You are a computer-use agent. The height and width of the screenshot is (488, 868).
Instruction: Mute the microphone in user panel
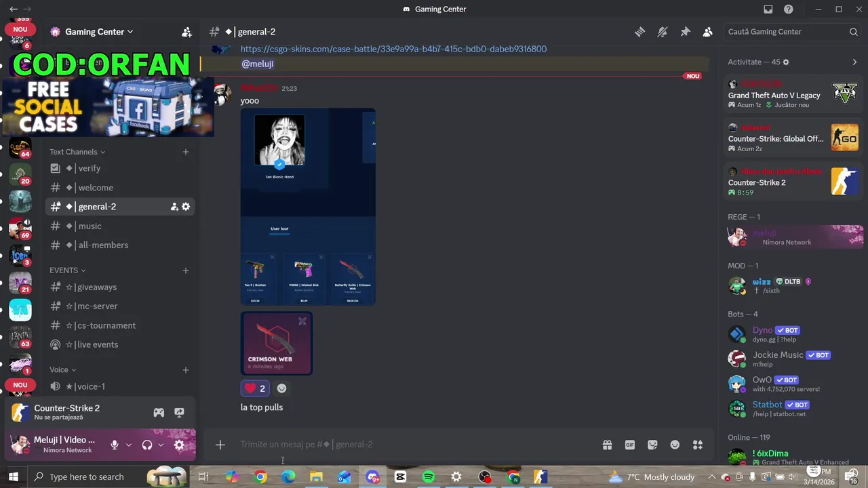115,445
